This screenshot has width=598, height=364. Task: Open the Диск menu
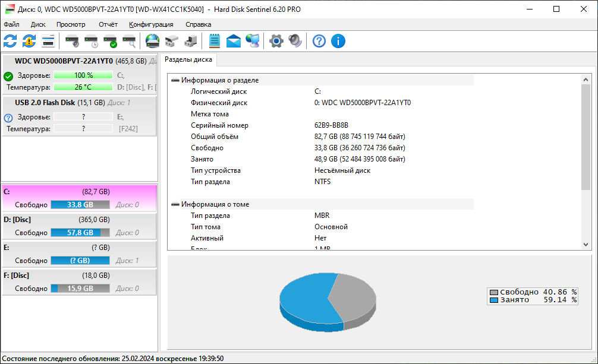pos(38,24)
